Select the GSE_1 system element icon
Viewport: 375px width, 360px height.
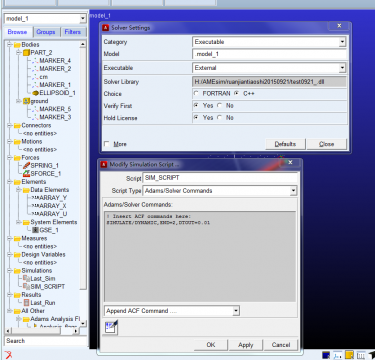tap(35, 230)
